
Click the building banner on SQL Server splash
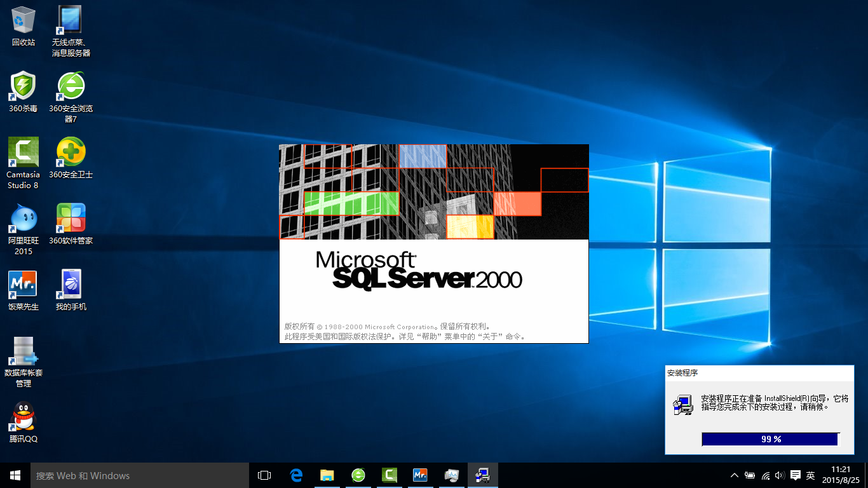point(434,192)
